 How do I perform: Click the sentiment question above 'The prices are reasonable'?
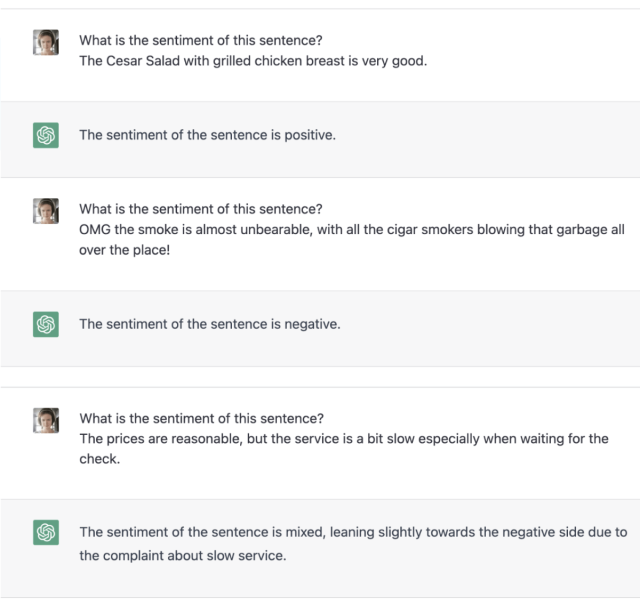tap(201, 419)
